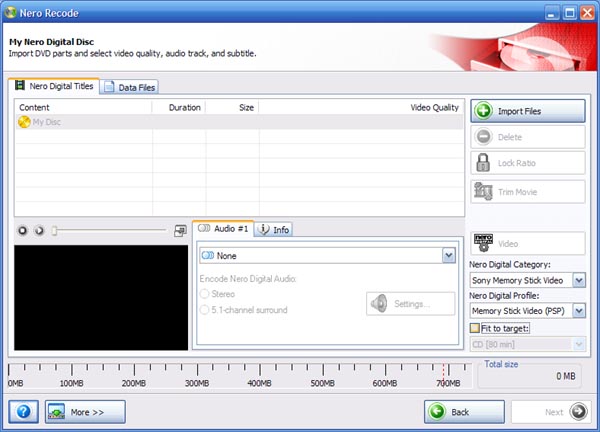Screen dimensions: 600x432
Task: Select the 5.1-channel surround radio option
Action: click(x=205, y=310)
